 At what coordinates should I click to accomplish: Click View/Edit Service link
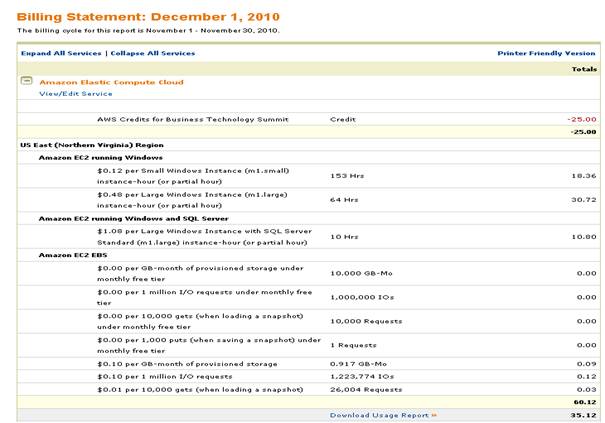pyautogui.click(x=76, y=94)
